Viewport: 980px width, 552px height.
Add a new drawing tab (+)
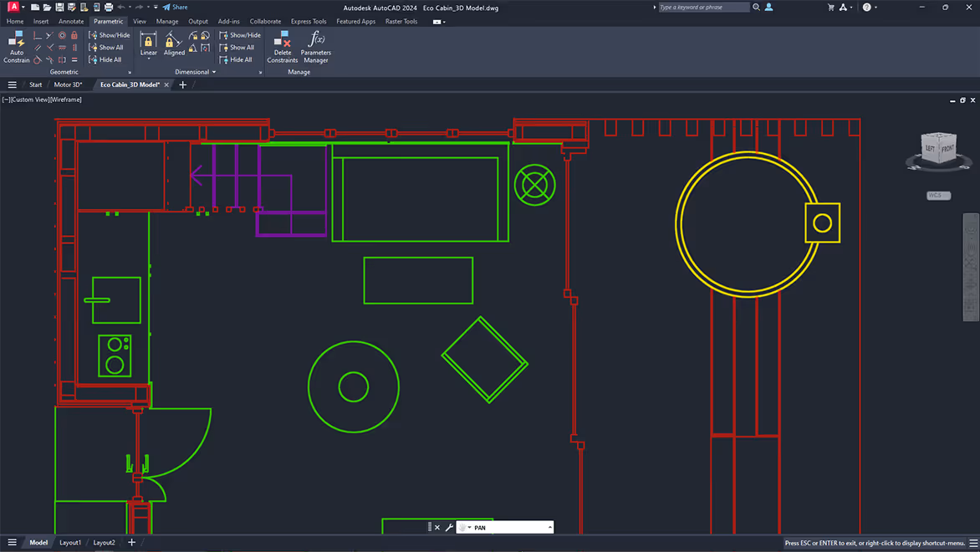click(182, 84)
